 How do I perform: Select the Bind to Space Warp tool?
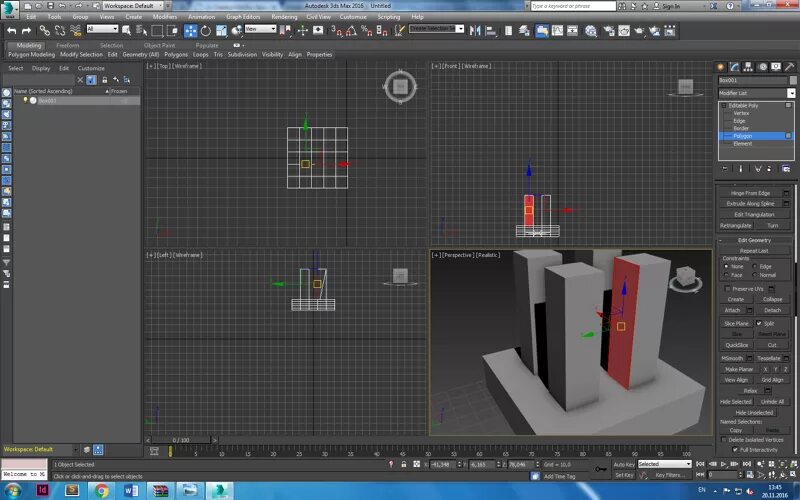76,31
